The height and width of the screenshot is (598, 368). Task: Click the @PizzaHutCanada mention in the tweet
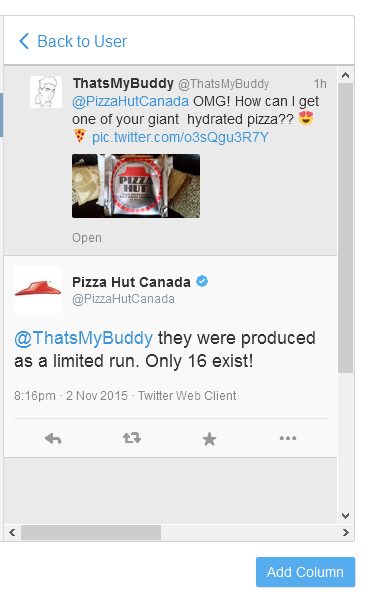(x=130, y=101)
